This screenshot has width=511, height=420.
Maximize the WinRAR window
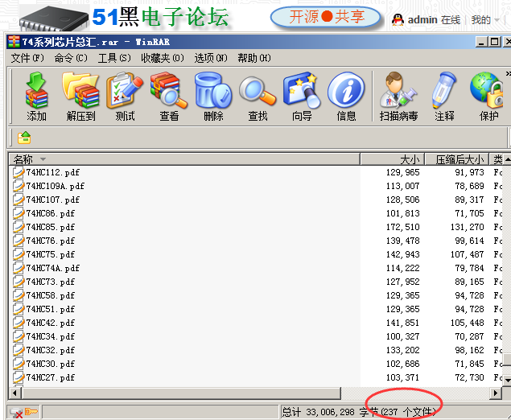[x=495, y=42]
